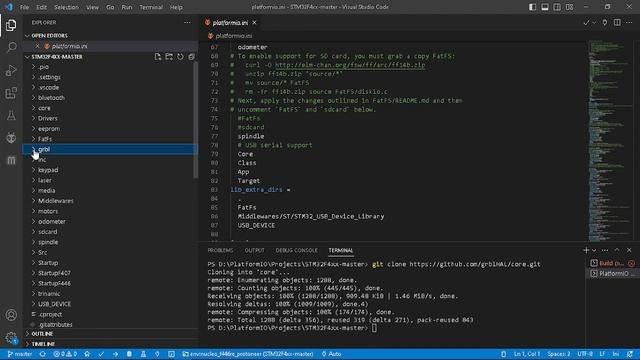Open the Manage gear icon
This screenshot has height=360, width=640.
coord(11,338)
